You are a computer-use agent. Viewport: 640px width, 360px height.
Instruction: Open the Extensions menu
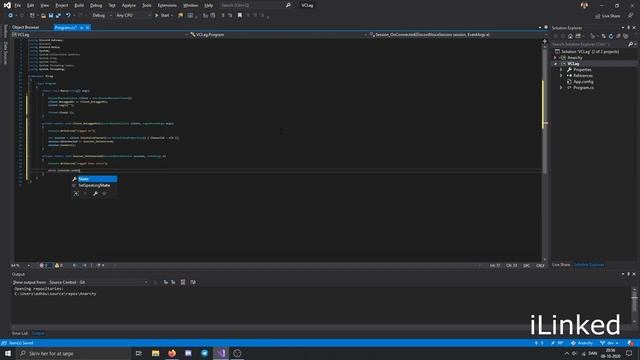[167, 5]
